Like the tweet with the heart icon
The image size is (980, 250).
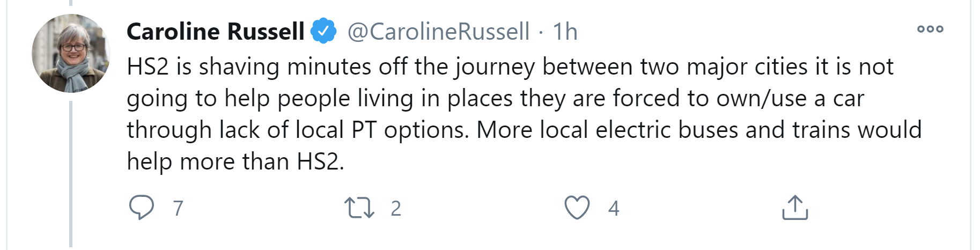point(577,208)
